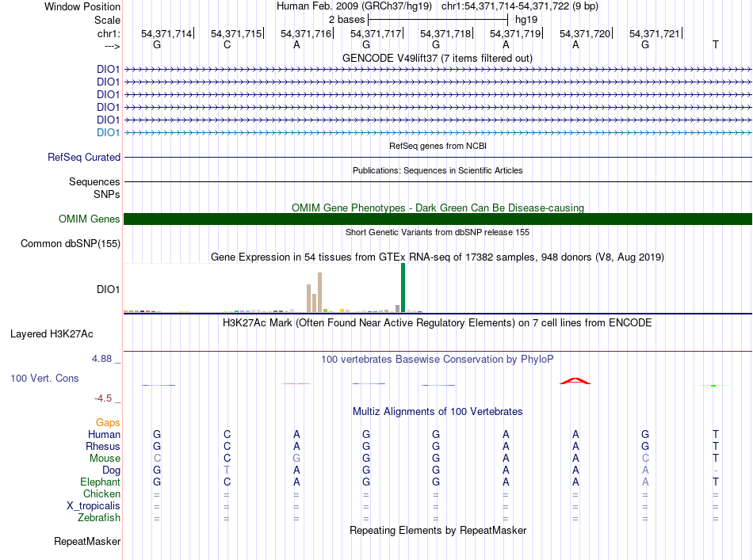The width and height of the screenshot is (753, 560).
Task: Click the Zebrafish species row label
Action: (98, 518)
